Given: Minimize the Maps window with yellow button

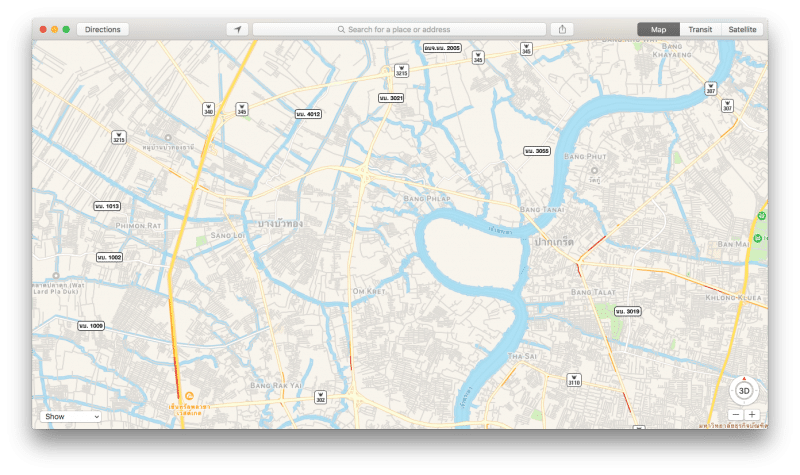Looking at the screenshot, I should coord(55,30).
